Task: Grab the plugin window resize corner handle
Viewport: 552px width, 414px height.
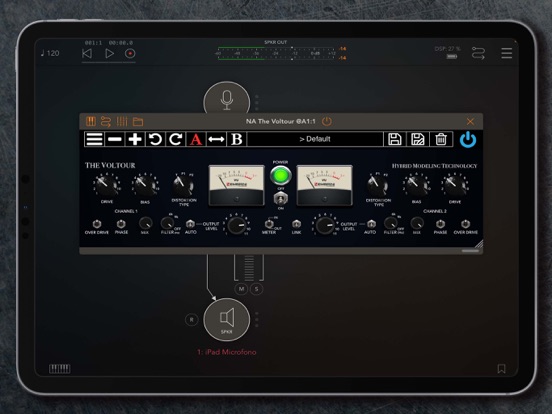Action: coord(478,244)
